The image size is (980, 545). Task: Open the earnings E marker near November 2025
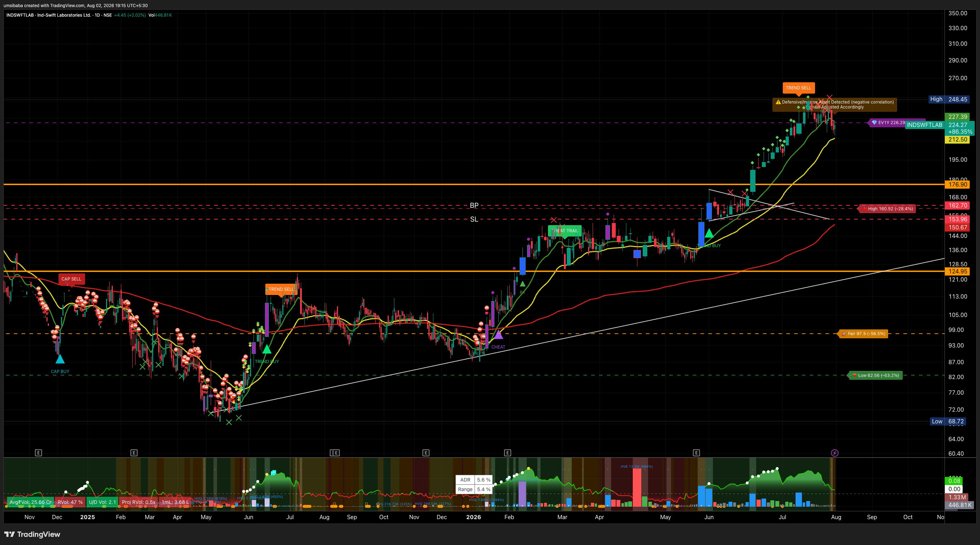click(x=426, y=452)
